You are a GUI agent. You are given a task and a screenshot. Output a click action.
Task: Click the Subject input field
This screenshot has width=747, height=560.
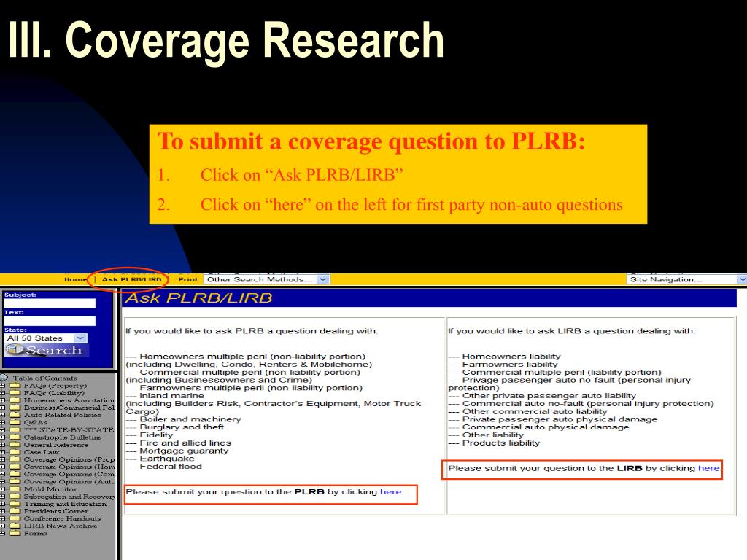pyautogui.click(x=50, y=303)
